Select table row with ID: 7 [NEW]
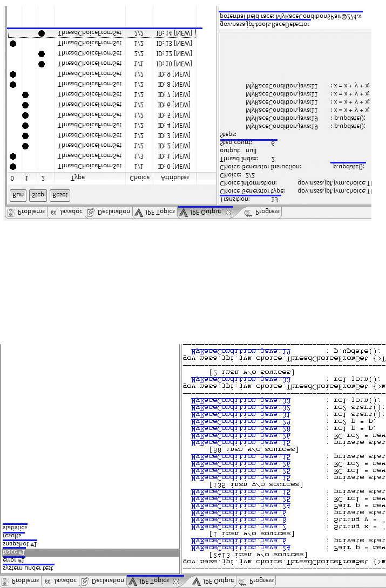This screenshot has height=588, width=386. click(x=101, y=95)
